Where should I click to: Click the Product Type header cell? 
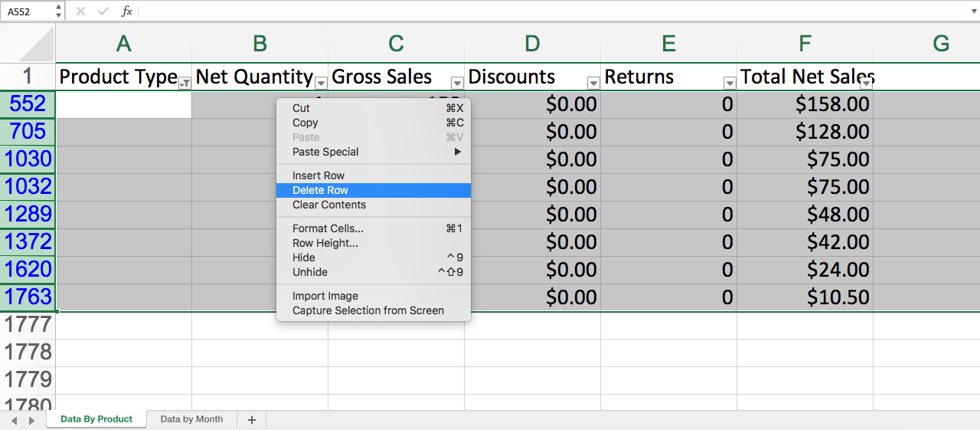pos(123,76)
